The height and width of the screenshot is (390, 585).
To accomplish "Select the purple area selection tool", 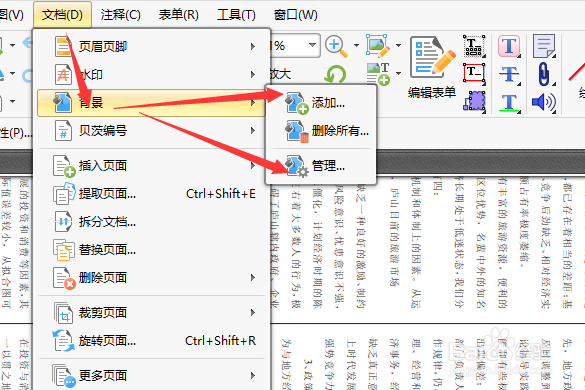I will [474, 101].
